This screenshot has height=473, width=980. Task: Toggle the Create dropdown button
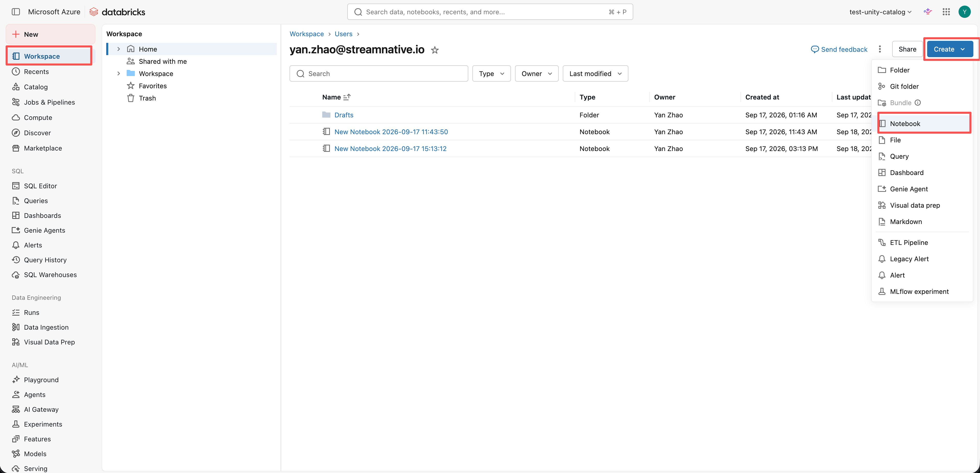coord(950,49)
